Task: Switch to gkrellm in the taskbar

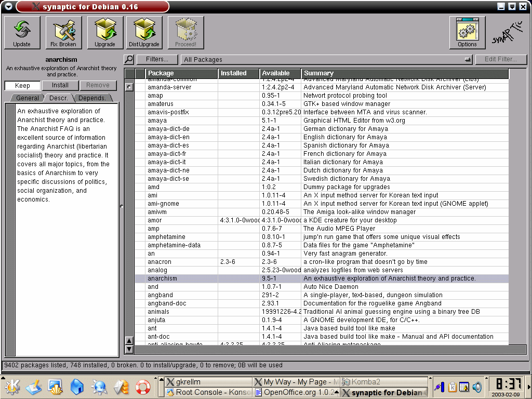Action: point(208,382)
